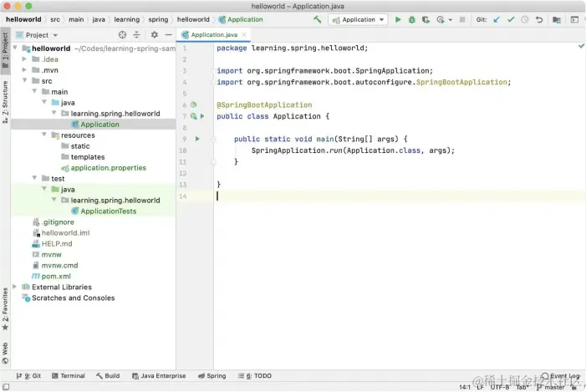586x392 pixels.
Task: Toggle the Project tool window side tab
Action: pos(5,43)
